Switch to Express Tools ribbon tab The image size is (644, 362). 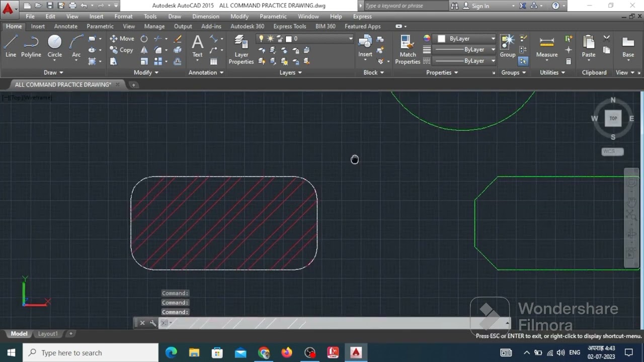290,26
